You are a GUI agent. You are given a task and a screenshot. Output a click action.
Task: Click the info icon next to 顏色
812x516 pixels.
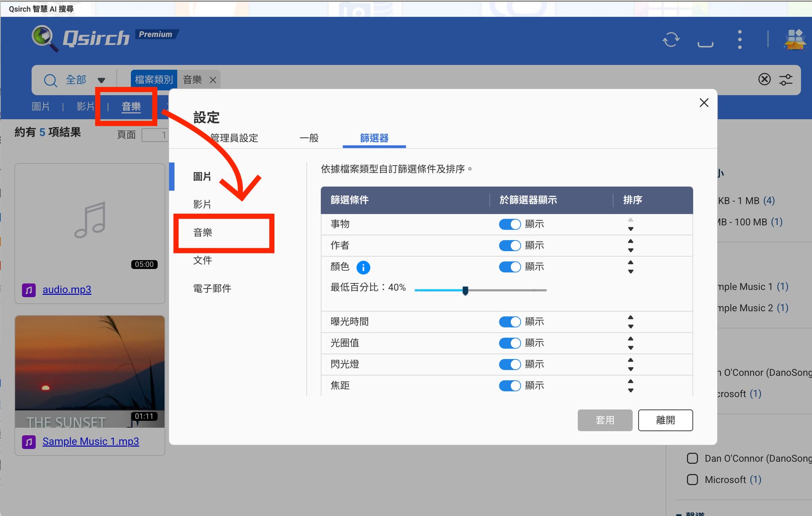coord(363,267)
